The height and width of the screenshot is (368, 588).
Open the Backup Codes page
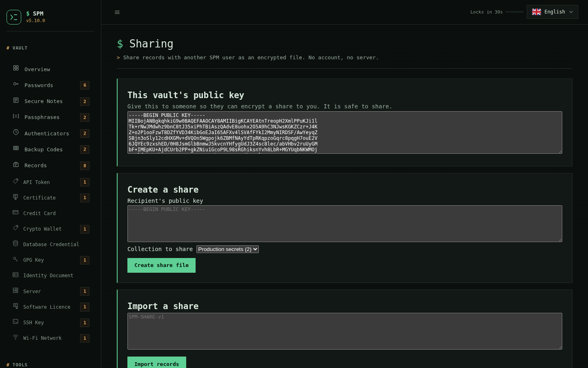point(51,149)
